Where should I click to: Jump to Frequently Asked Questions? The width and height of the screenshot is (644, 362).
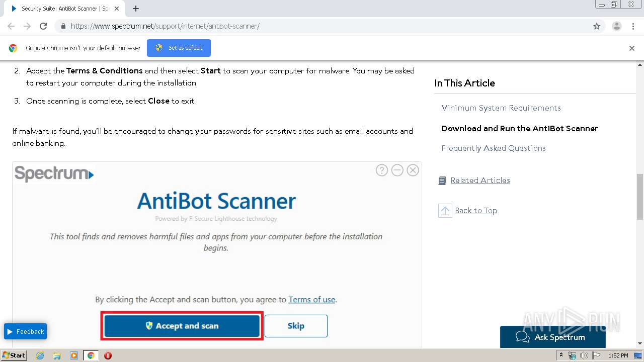click(494, 148)
